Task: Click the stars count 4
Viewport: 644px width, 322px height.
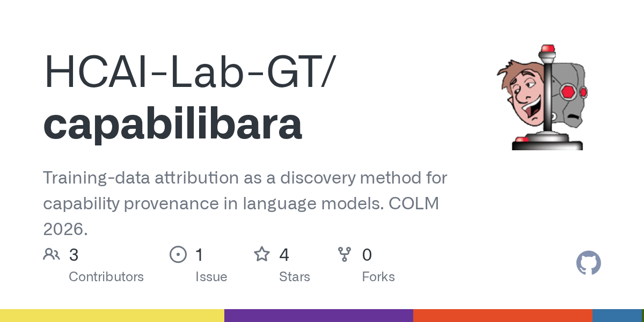Action: (x=284, y=255)
